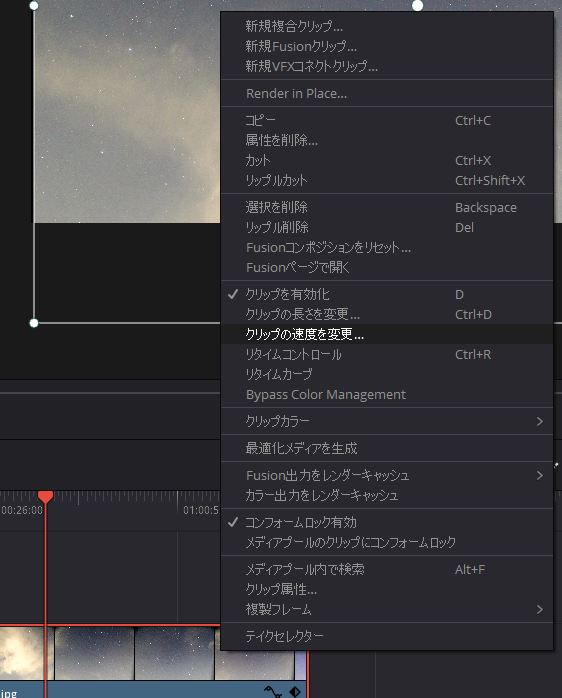Click the 01:00:5 ruler timecode
562x698 pixels.
201,510
